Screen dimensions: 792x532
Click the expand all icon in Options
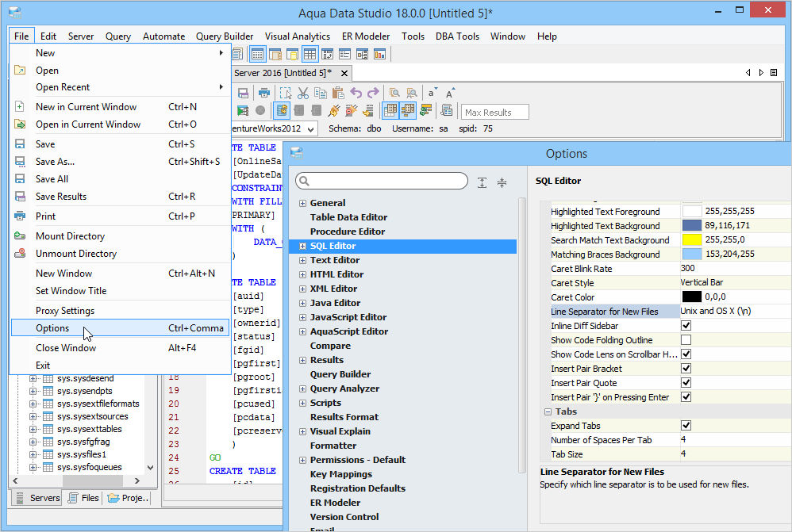(x=483, y=182)
